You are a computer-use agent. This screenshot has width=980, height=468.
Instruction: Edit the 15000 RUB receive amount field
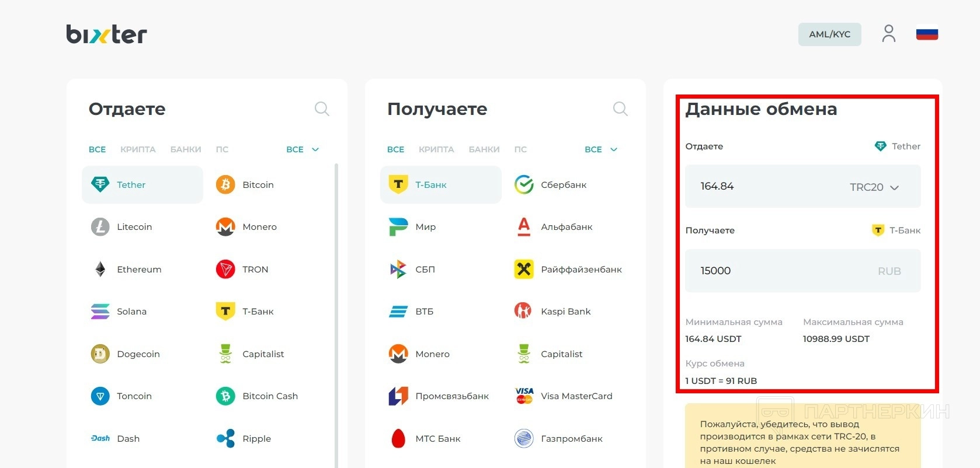(x=803, y=271)
